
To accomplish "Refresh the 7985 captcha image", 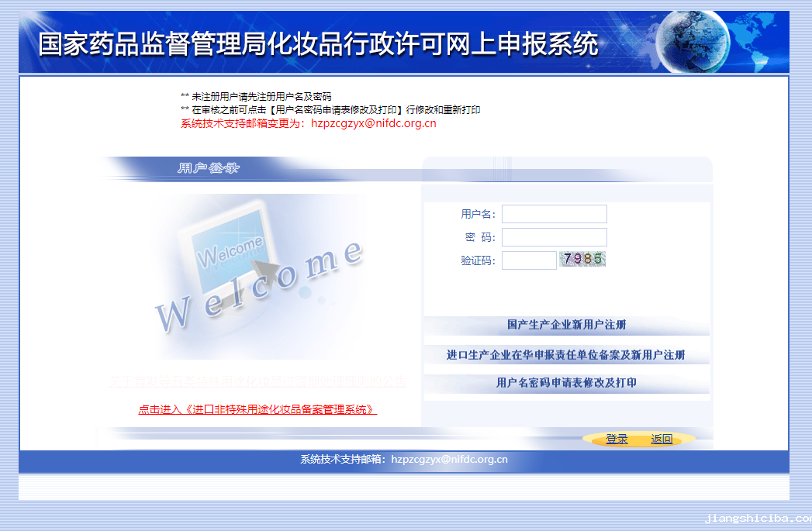I will coord(582,260).
